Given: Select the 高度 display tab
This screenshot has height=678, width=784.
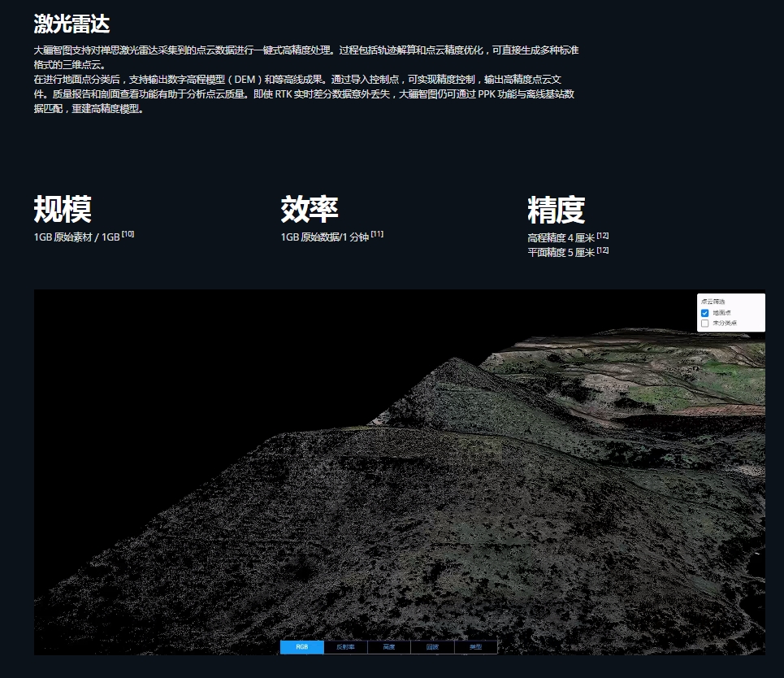Looking at the screenshot, I should pyautogui.click(x=388, y=647).
